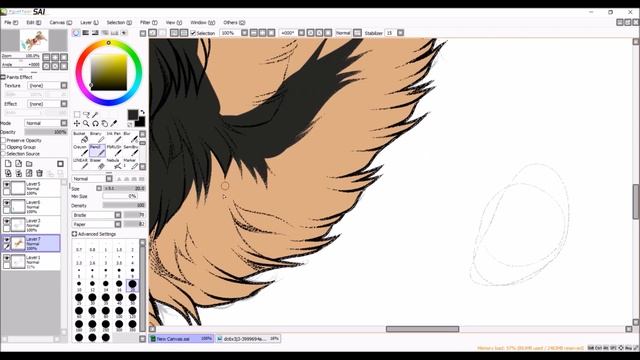Screen dimensions: 640x360
Task: Hide Layer 6 using its eye icon
Action: (7, 203)
